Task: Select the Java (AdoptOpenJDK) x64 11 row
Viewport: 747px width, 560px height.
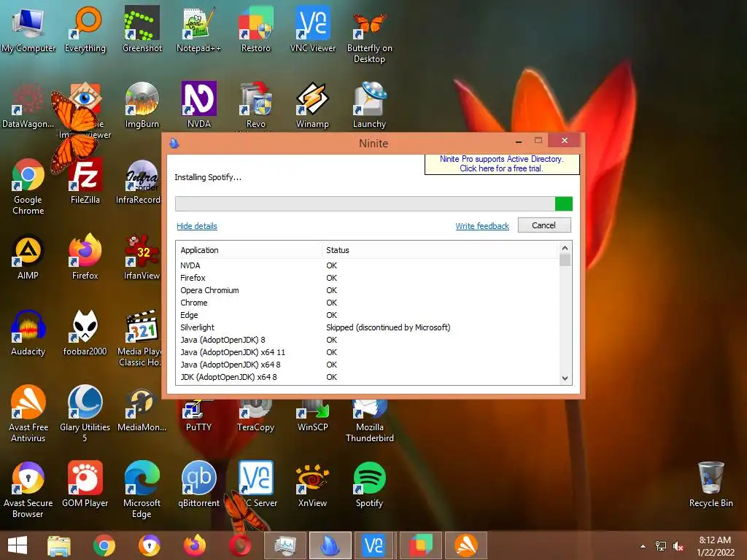Action: [x=368, y=352]
